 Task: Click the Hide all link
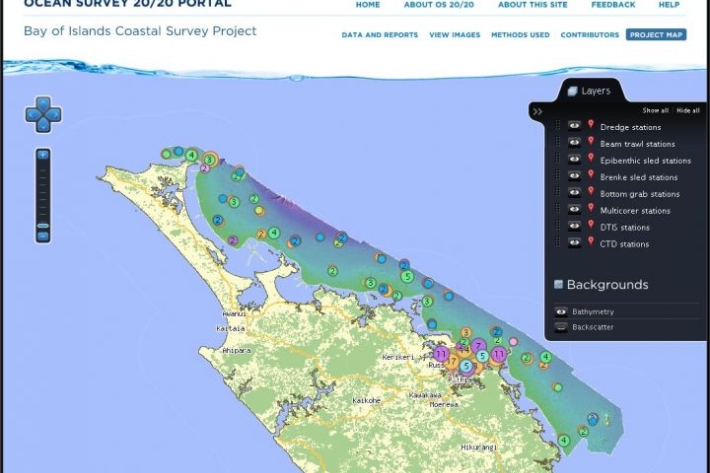click(x=688, y=110)
